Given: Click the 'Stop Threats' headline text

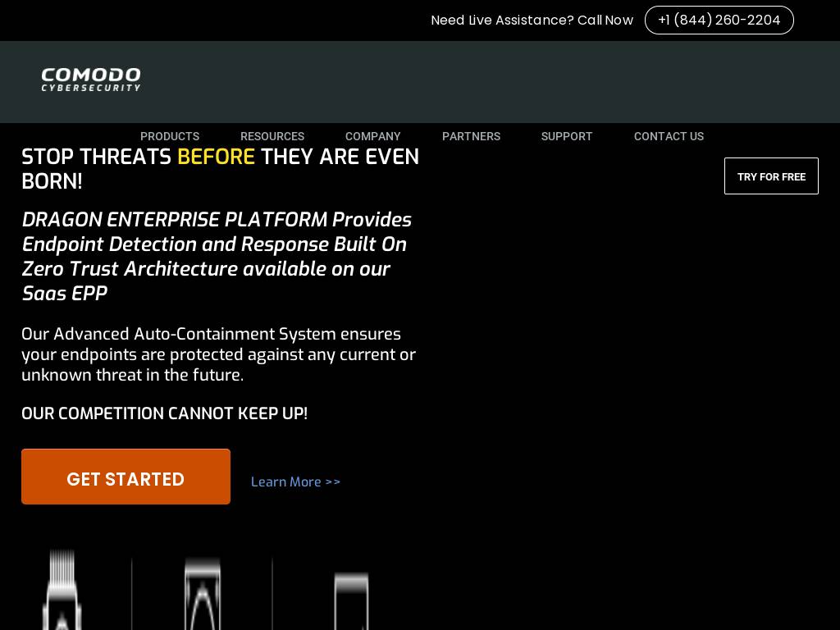Looking at the screenshot, I should click(96, 157).
